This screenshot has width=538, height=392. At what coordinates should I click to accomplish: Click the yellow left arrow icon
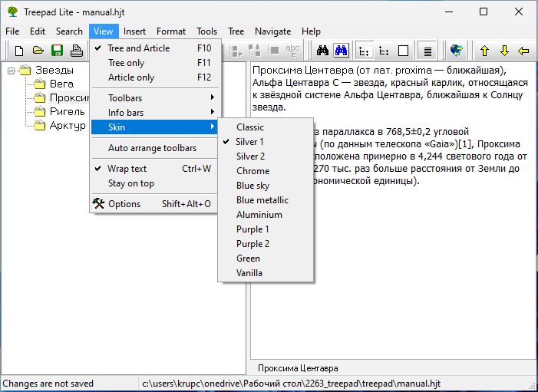(523, 51)
